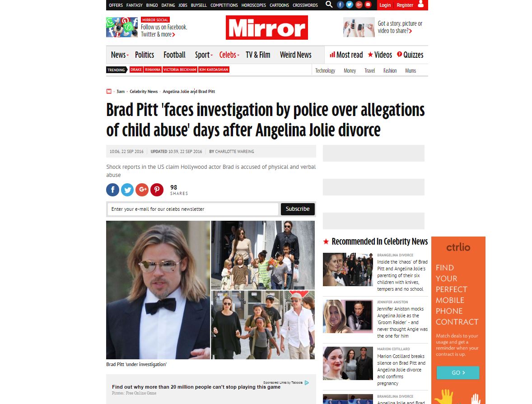
Task: Open the header email envelope icon
Action: (x=368, y=5)
